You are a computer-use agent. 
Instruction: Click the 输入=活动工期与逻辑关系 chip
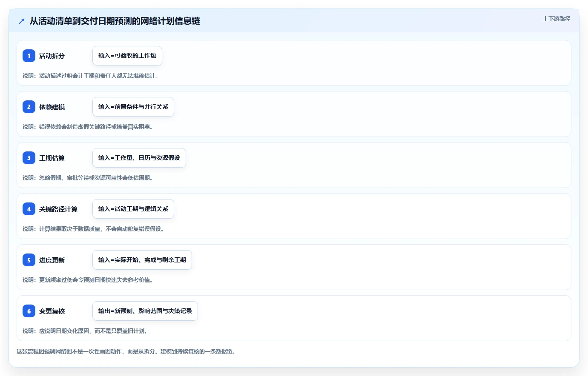click(x=133, y=209)
